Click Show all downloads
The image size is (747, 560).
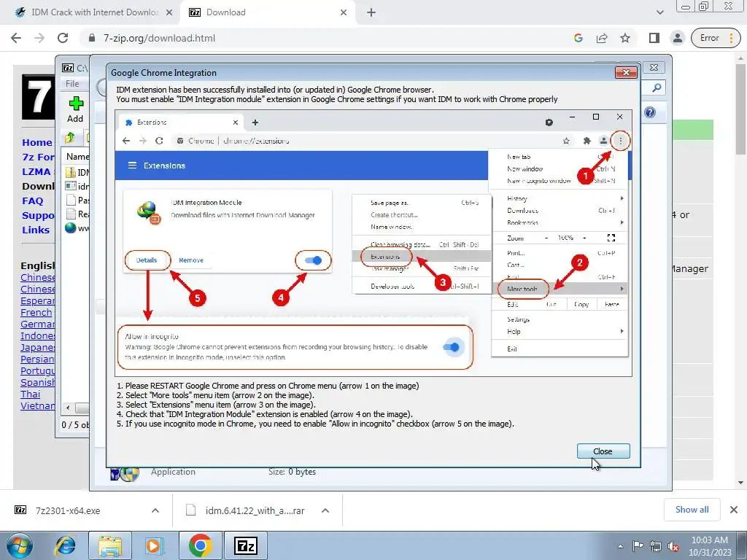click(x=692, y=510)
